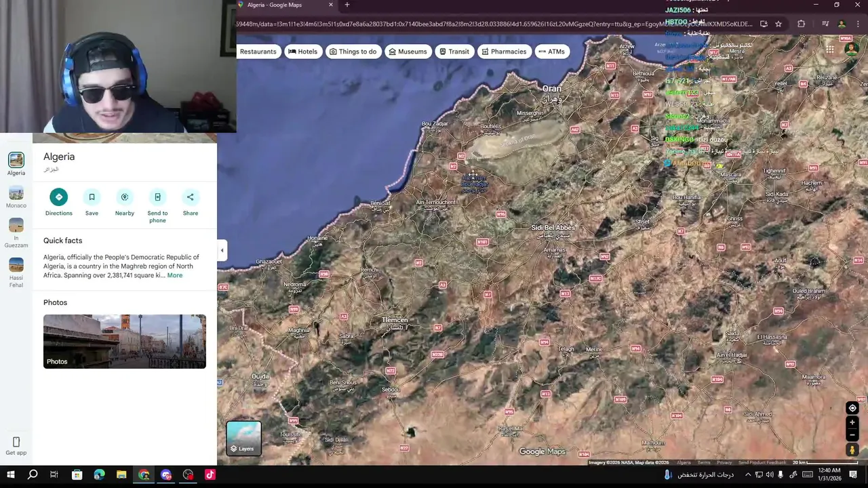The image size is (868, 488).
Task: Install Google Maps app from address bar
Action: point(764,24)
